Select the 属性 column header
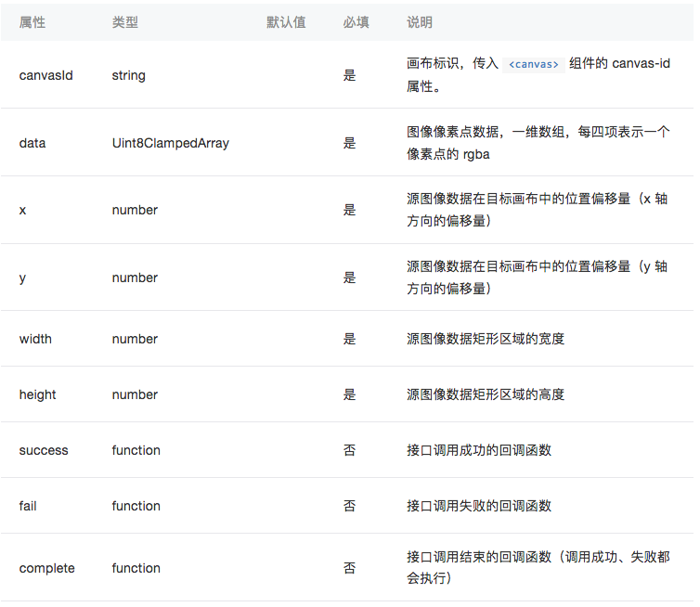 [32, 22]
